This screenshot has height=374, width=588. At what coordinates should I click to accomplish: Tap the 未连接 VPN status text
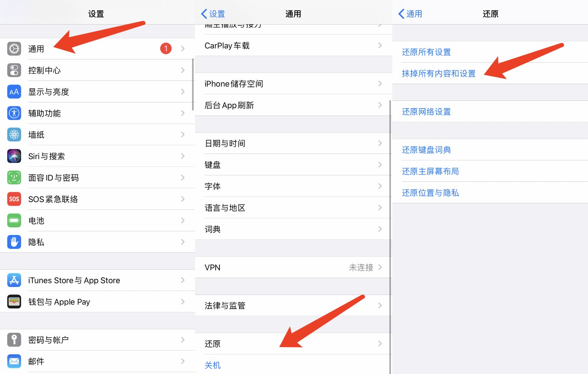click(361, 267)
